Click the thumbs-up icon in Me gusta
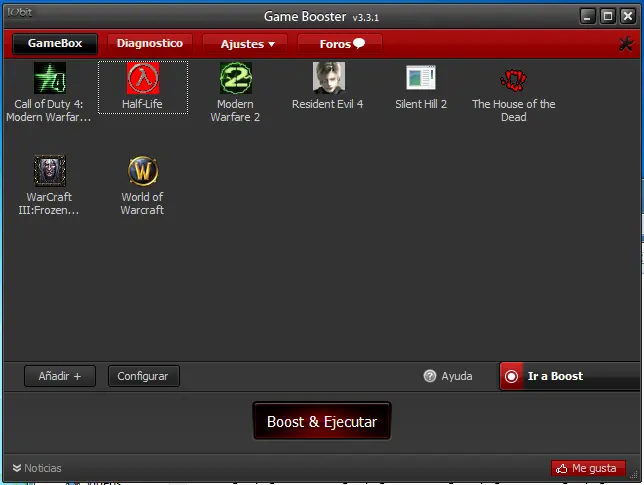Viewport: 644px width, 485px height. (561, 468)
